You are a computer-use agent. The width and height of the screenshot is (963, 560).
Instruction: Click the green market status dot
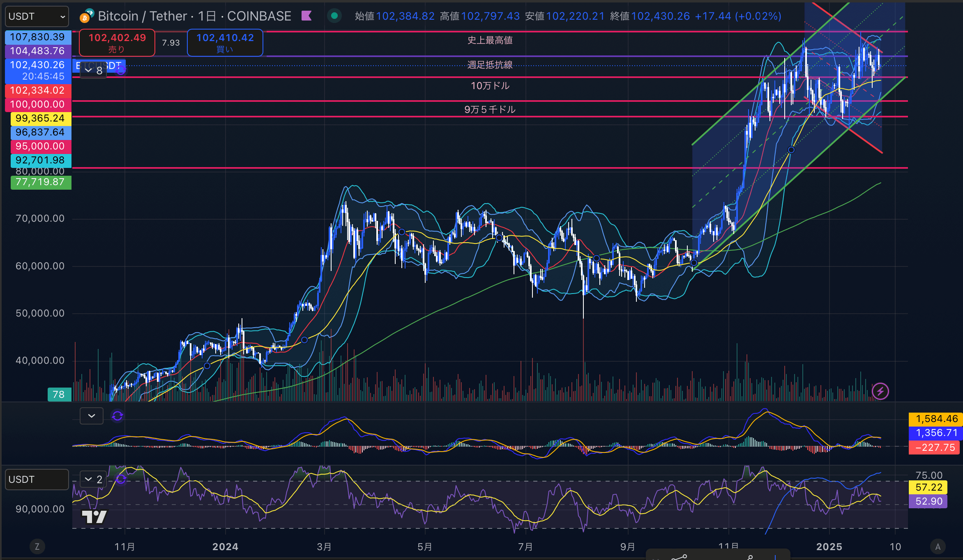click(334, 16)
